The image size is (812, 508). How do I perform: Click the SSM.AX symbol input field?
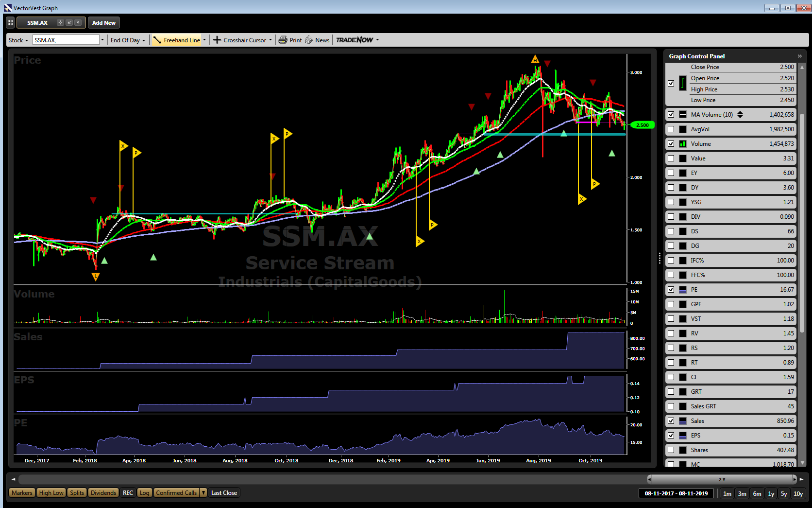(66, 40)
